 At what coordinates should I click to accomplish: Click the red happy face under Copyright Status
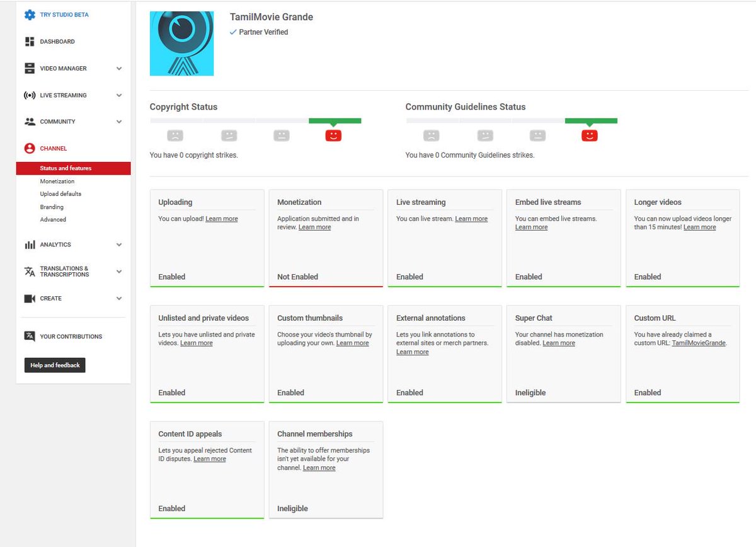click(333, 135)
